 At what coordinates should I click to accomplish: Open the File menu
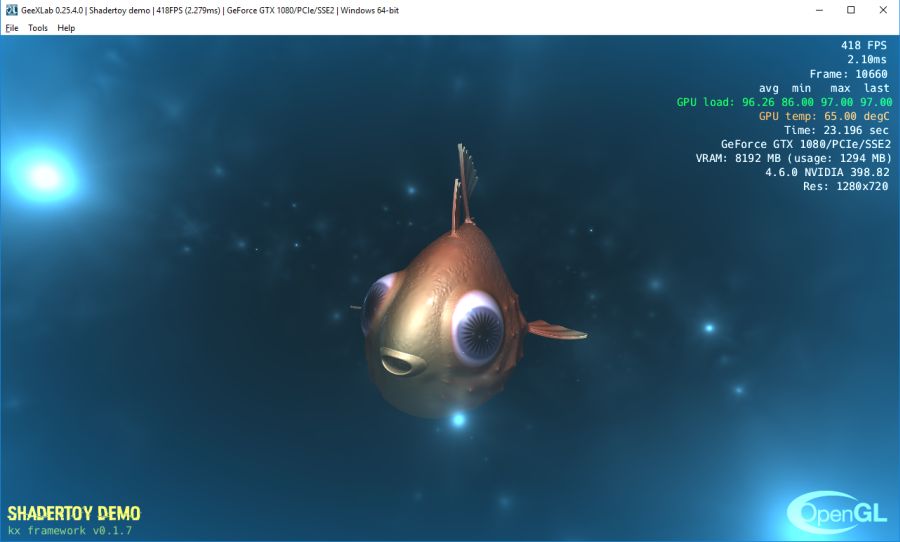[x=11, y=28]
